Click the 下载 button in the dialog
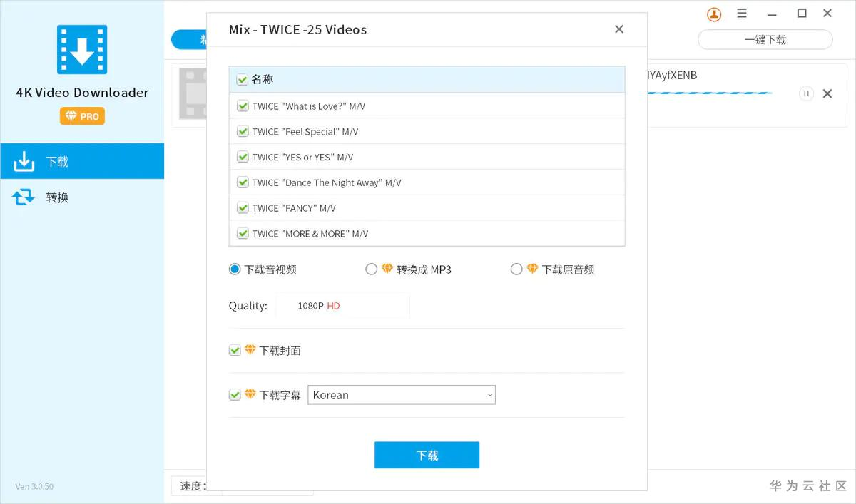 click(427, 455)
